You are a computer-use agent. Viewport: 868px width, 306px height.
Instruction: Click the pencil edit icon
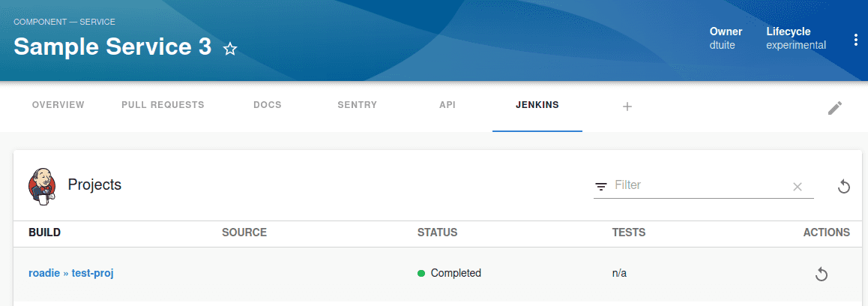tap(835, 108)
